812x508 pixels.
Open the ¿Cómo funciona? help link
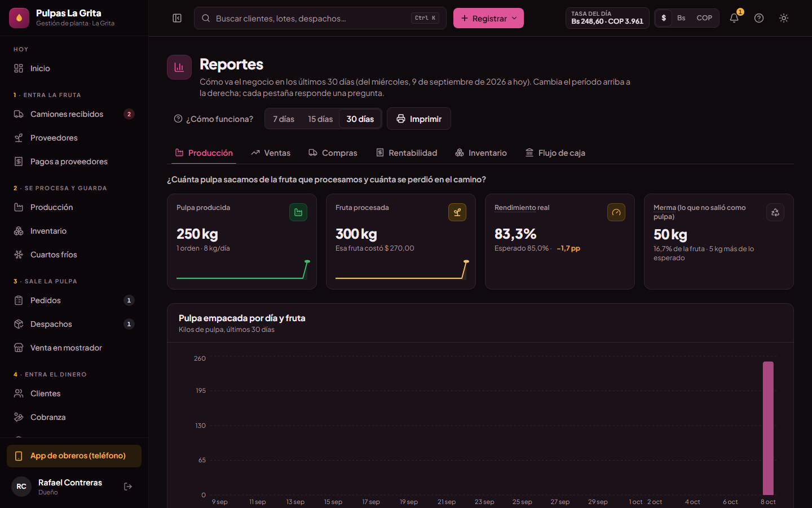214,119
